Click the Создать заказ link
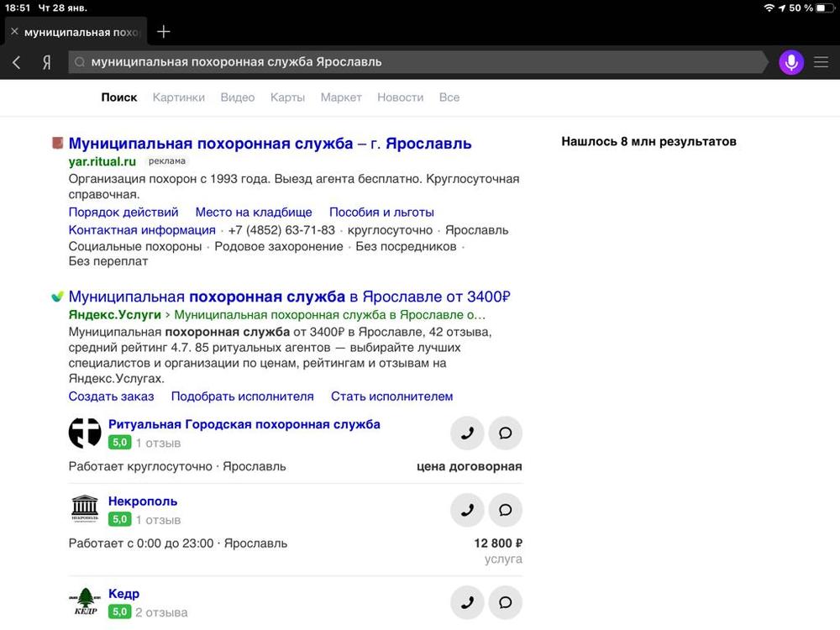 tap(111, 396)
